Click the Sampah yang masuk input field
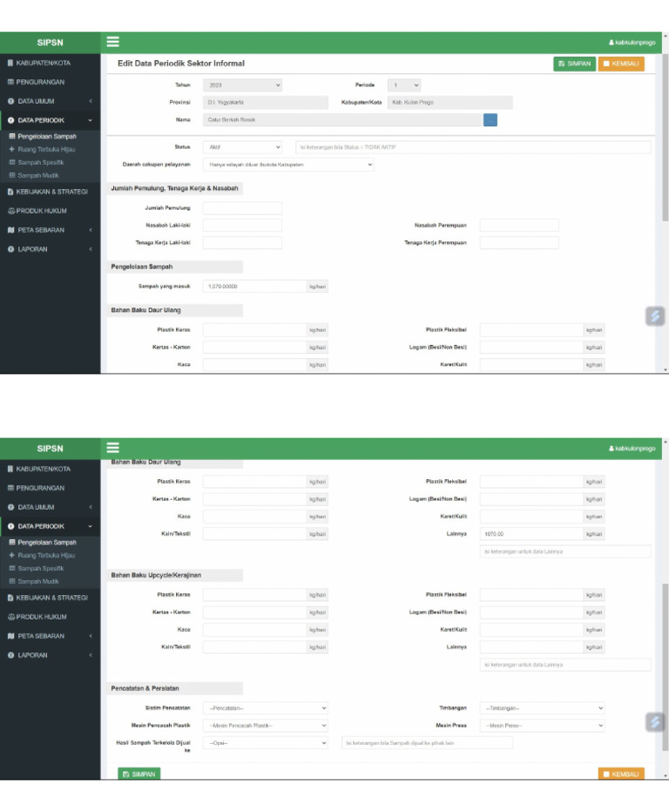 click(254, 287)
